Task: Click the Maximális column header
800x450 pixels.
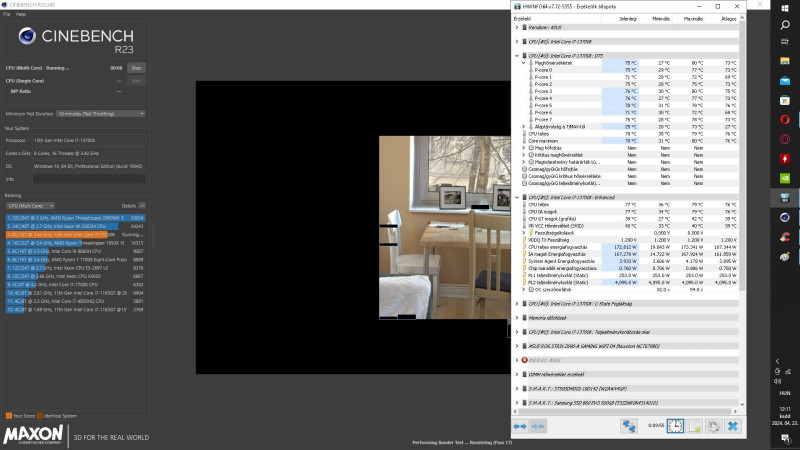Action: pyautogui.click(x=688, y=19)
